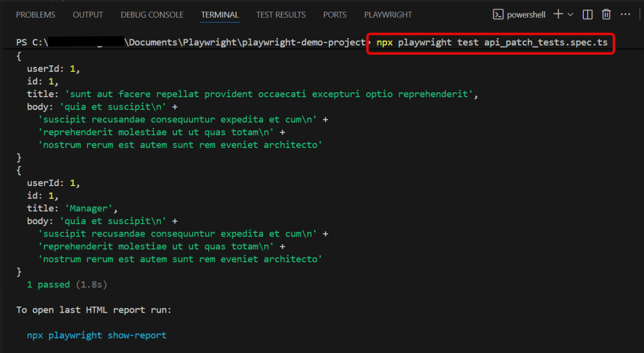This screenshot has height=353, width=644.
Task: Open the PROBLEMS panel tab
Action: pyautogui.click(x=35, y=14)
